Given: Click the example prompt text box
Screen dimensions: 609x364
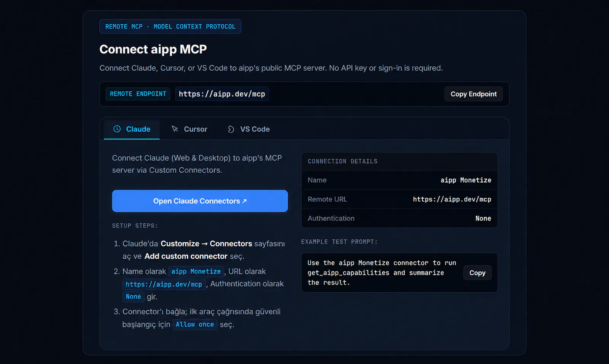Looking at the screenshot, I should pos(399,273).
